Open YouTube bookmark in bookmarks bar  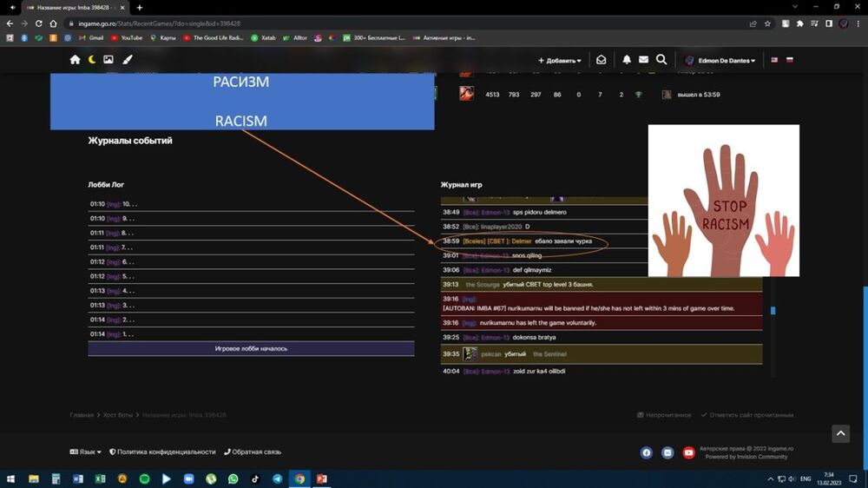pyautogui.click(x=127, y=38)
